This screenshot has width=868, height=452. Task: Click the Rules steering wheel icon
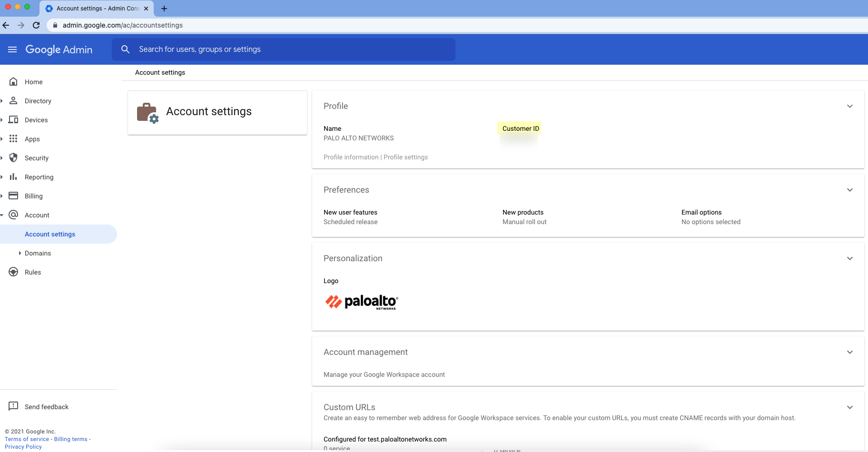tap(13, 272)
